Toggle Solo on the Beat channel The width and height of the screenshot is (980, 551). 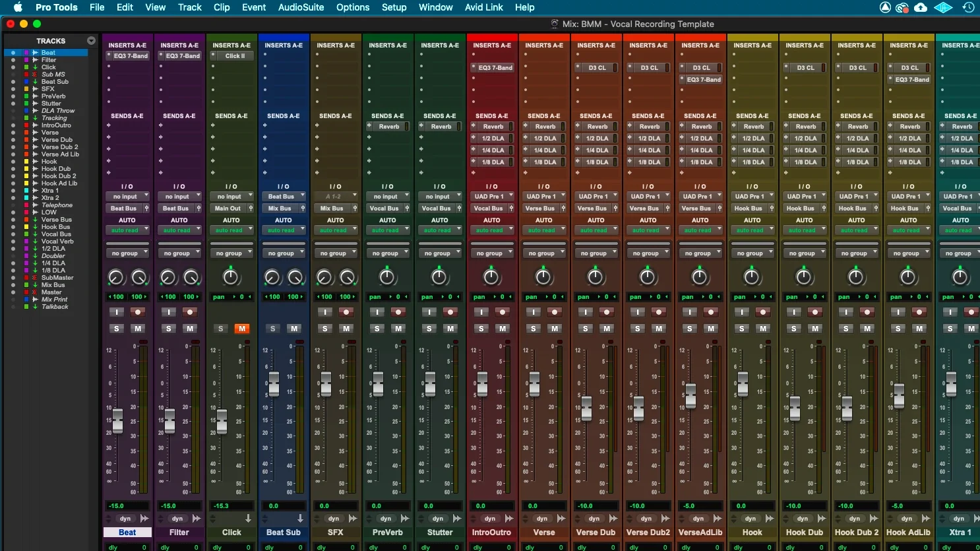[117, 329]
